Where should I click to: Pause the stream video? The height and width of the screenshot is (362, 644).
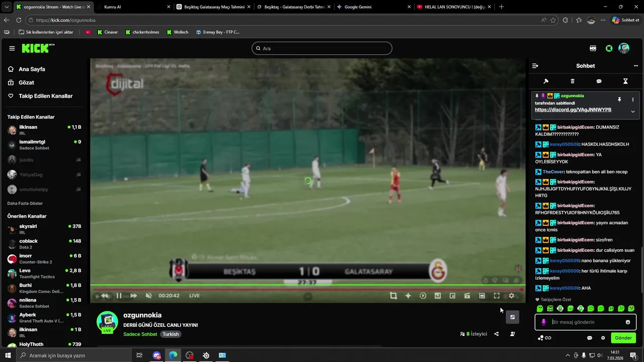(119, 296)
